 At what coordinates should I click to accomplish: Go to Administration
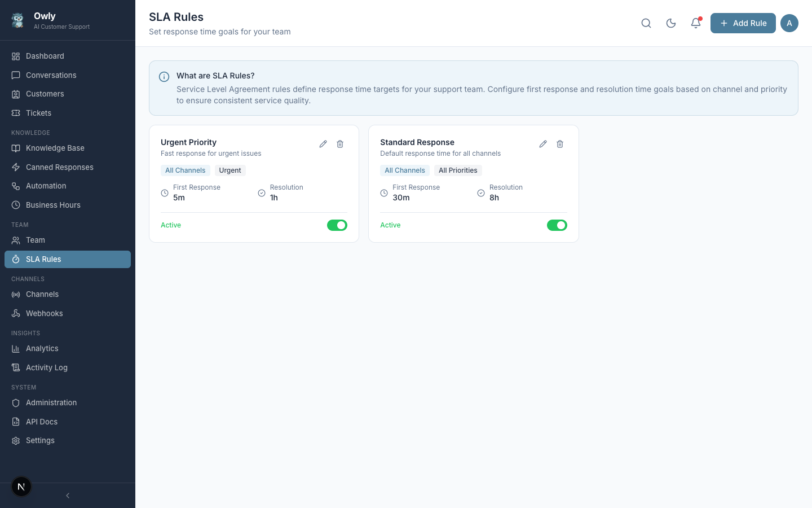point(68,402)
